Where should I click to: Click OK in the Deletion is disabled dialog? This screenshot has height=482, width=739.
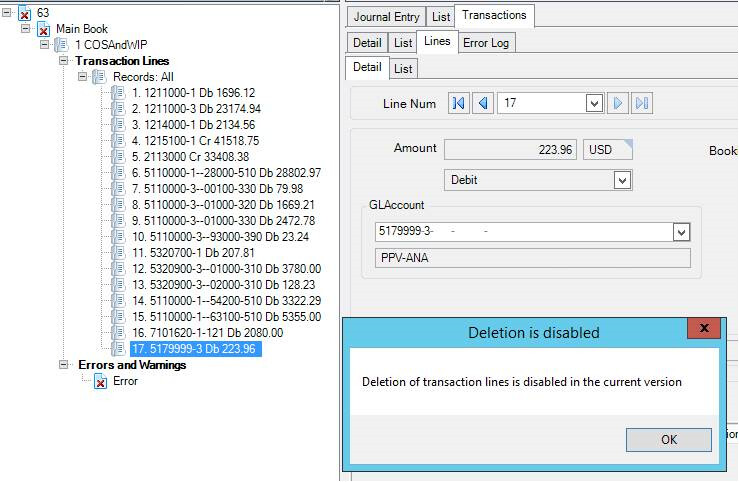(x=668, y=440)
